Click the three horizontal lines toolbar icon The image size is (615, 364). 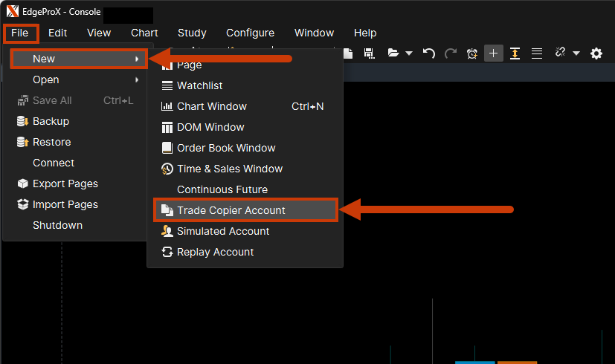[x=536, y=53]
